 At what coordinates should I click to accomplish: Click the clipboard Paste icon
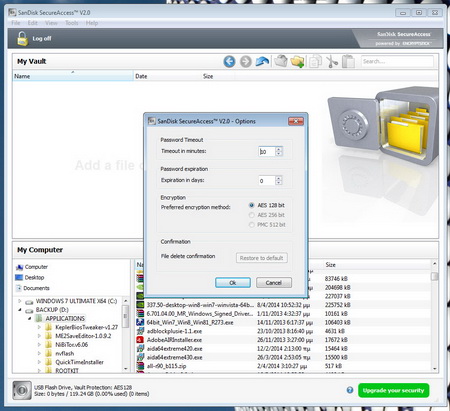[348, 61]
